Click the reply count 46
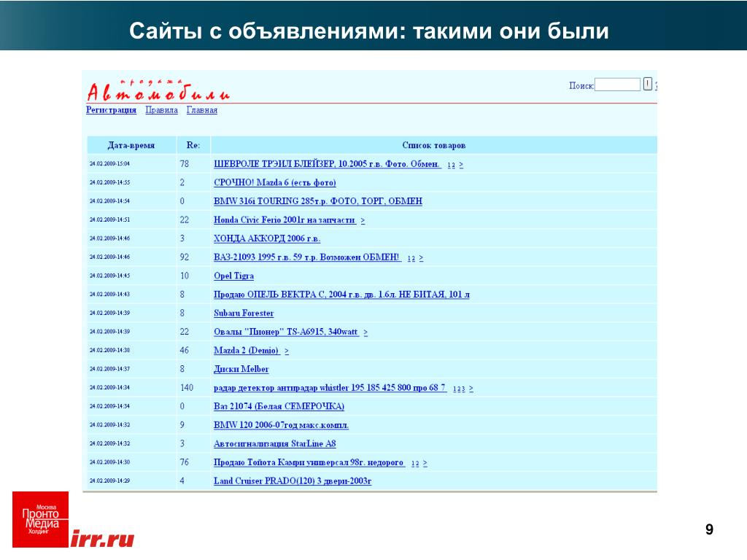The image size is (747, 560). click(185, 351)
